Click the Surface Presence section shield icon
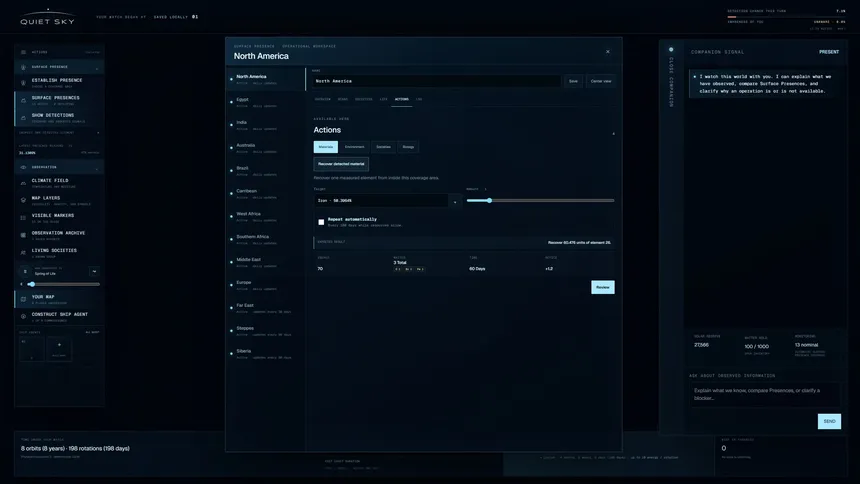Screen dimensions: 860x484 tap(23, 67)
